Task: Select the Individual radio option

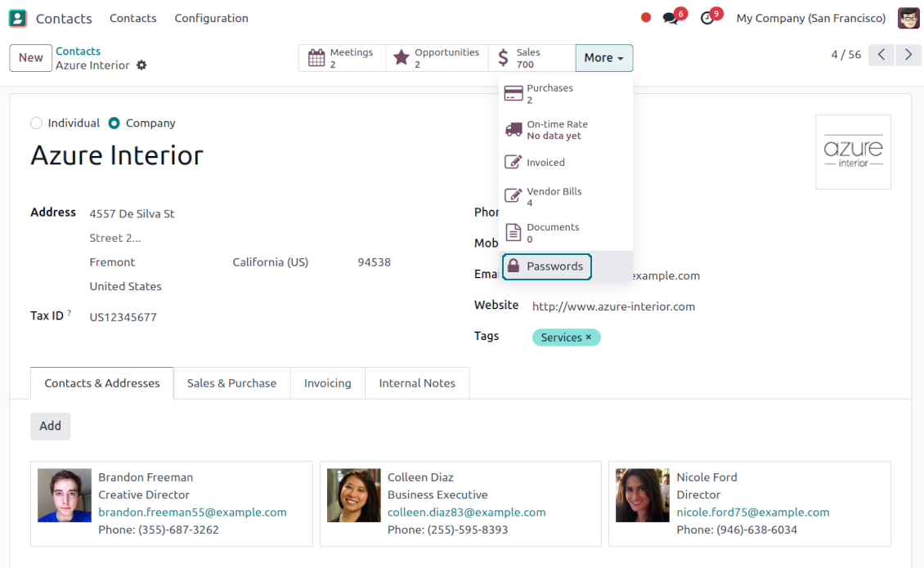Action: (x=36, y=123)
